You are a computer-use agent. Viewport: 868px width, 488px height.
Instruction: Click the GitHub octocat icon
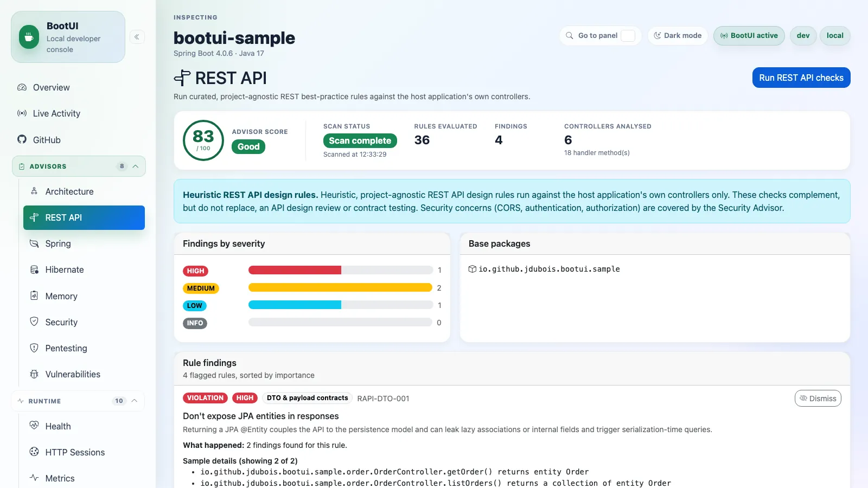click(22, 139)
